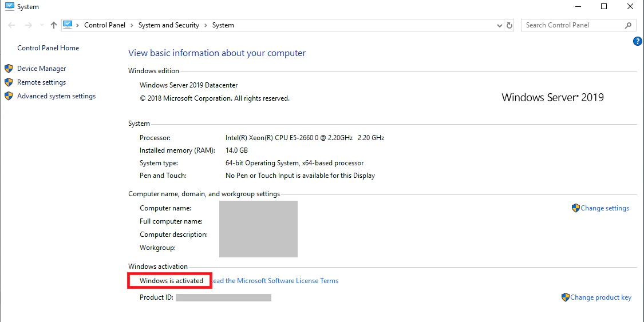Click the text Windows Server 2019 Datacenter

coord(188,85)
